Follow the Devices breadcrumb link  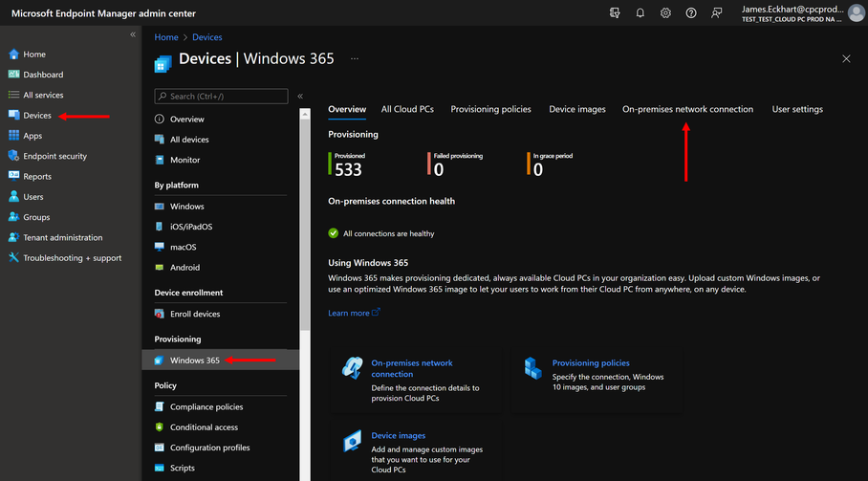[x=207, y=37]
